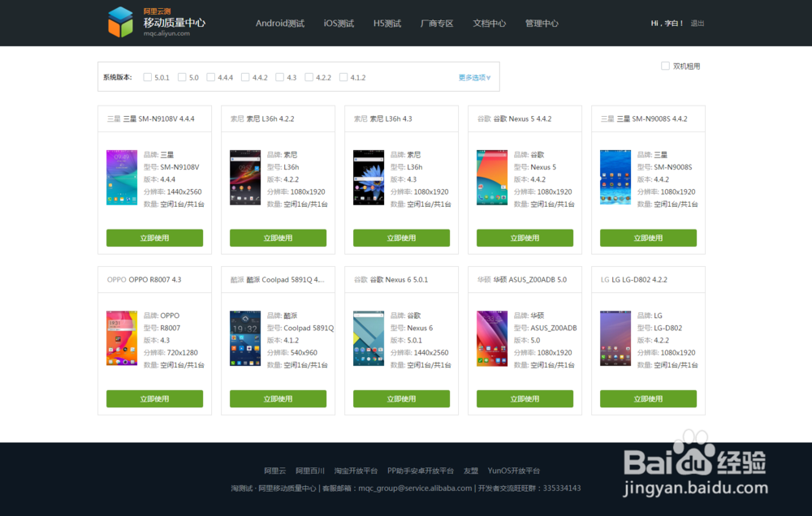Open the Android测试 menu
This screenshot has height=516, width=812.
279,24
